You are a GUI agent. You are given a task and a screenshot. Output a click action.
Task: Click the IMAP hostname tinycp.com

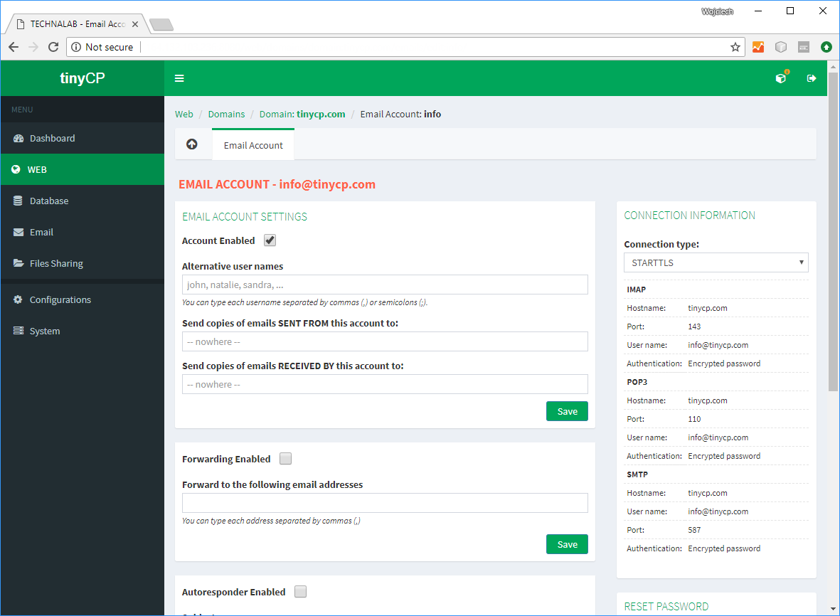click(x=708, y=308)
